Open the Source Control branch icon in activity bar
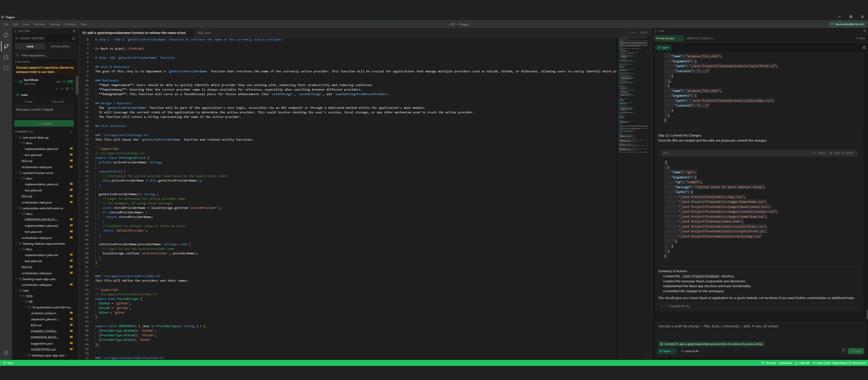Image resolution: width=868 pixels, height=380 pixels. tap(6, 47)
